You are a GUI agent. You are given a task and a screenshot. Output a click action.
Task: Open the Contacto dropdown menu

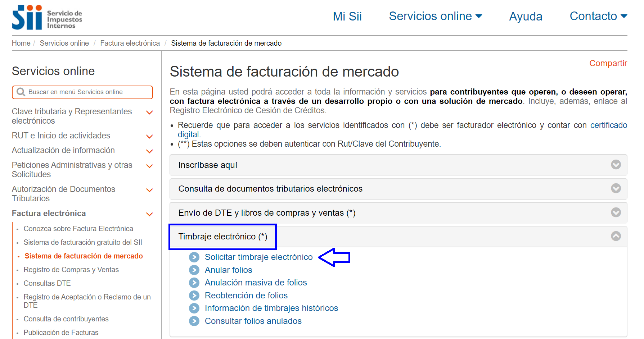(598, 16)
